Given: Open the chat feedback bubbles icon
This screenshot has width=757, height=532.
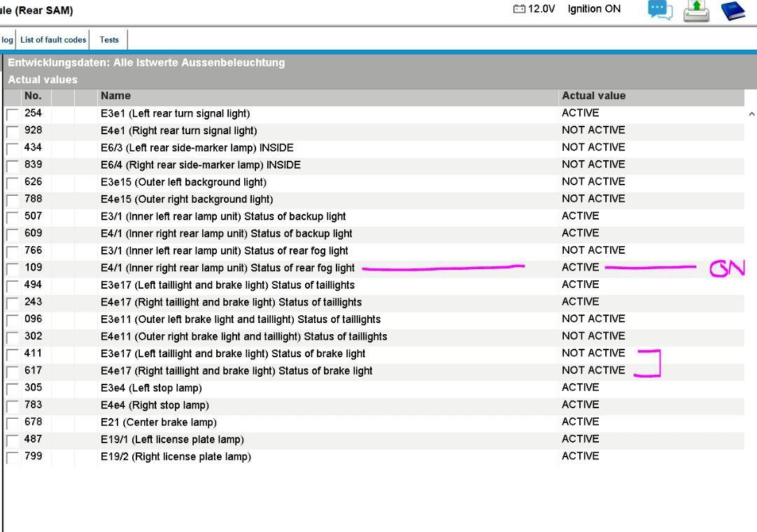Looking at the screenshot, I should click(x=660, y=10).
